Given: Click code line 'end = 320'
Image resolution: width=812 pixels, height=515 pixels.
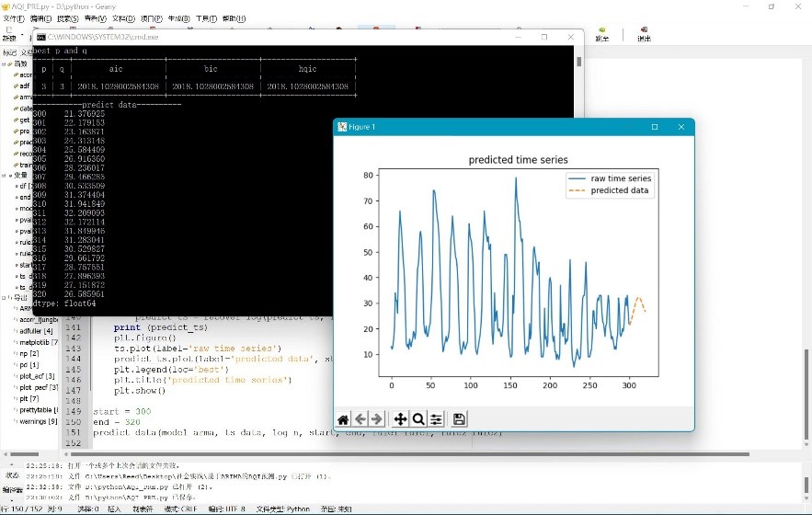Looking at the screenshot, I should 117,422.
